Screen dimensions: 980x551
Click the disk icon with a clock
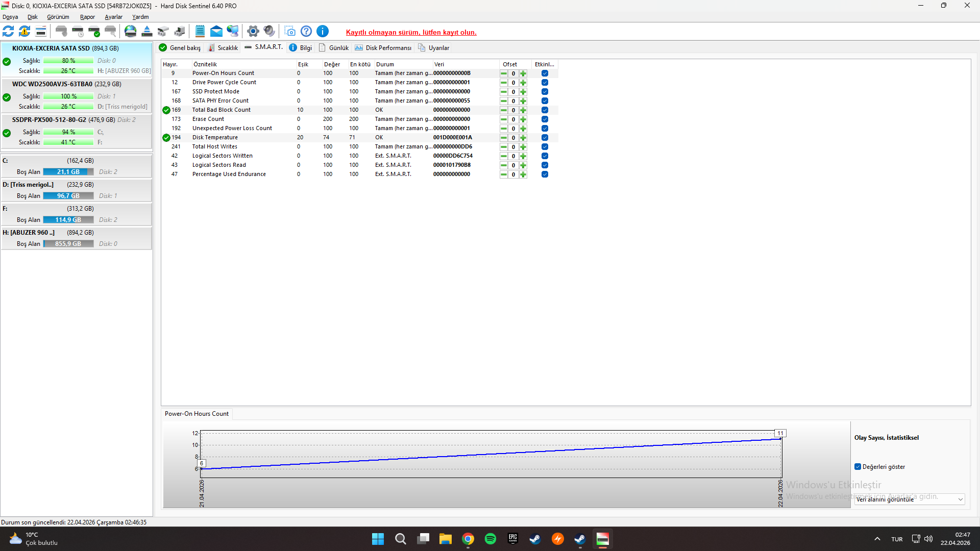coord(78,32)
